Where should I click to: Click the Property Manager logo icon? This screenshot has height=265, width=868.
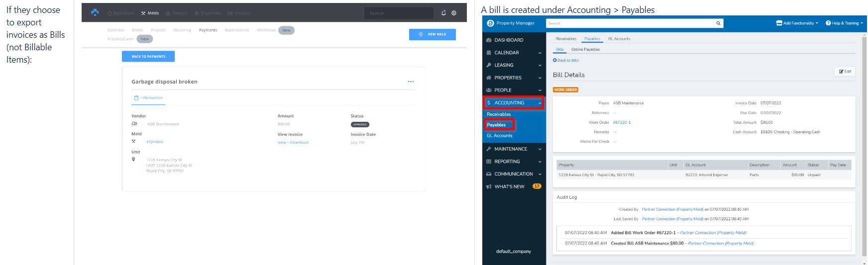point(490,23)
